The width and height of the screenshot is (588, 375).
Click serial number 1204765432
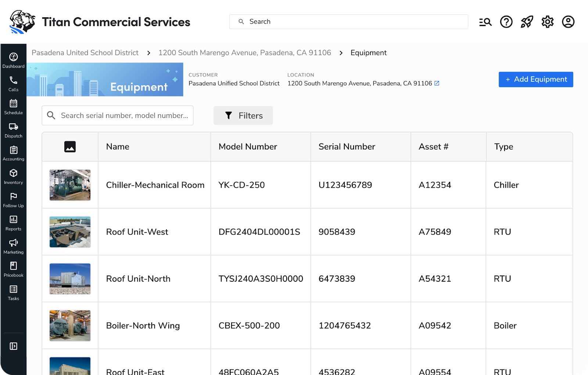[345, 325]
